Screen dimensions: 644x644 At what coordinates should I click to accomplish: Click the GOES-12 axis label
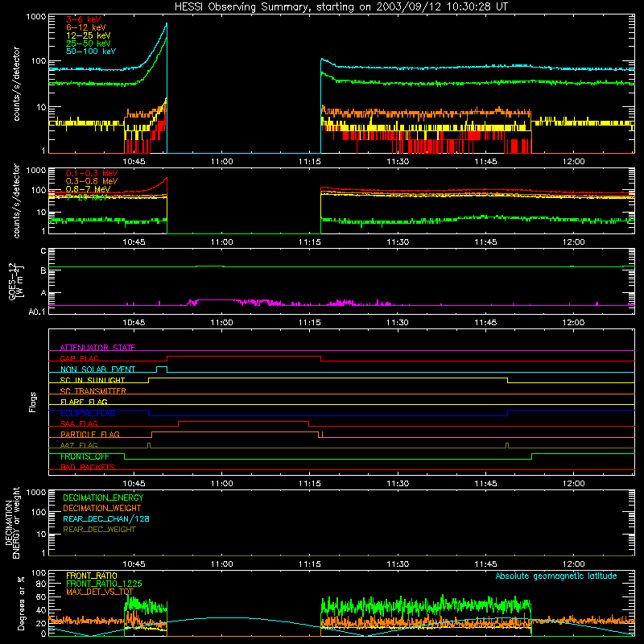point(16,281)
